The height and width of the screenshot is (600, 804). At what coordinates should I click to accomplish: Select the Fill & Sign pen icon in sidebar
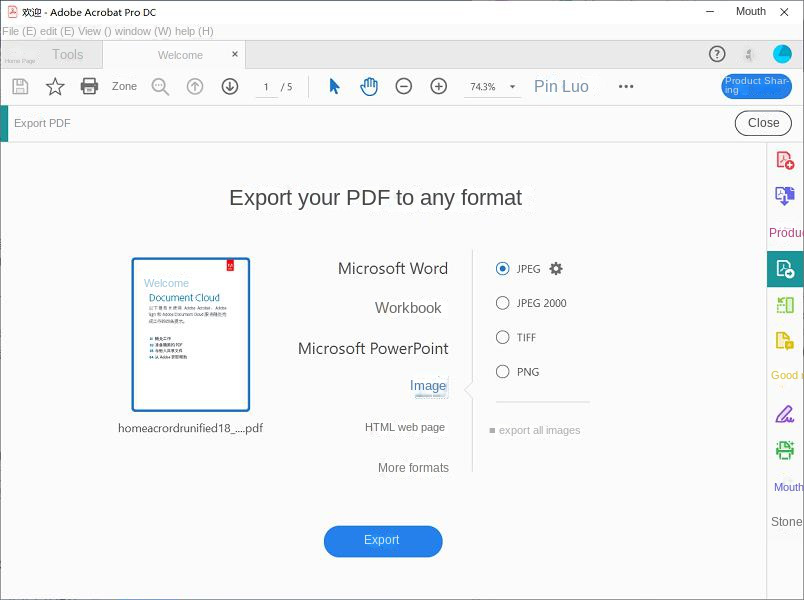[x=786, y=412]
